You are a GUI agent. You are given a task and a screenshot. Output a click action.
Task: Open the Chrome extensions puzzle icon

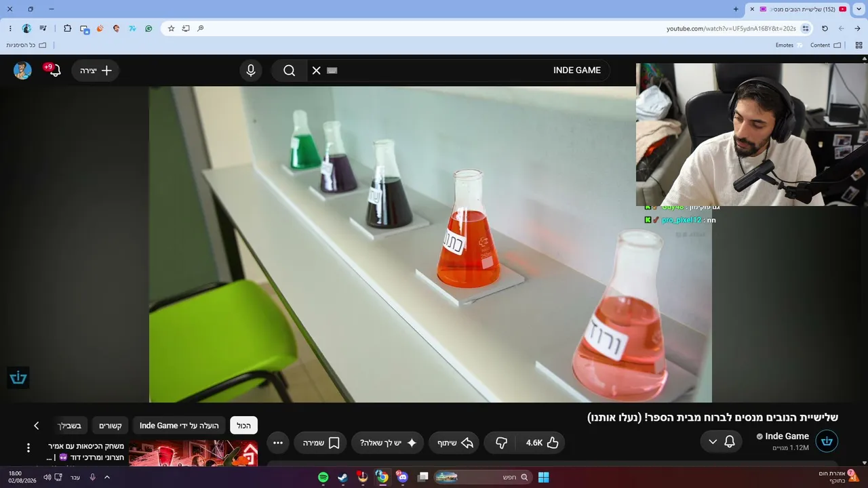click(67, 28)
